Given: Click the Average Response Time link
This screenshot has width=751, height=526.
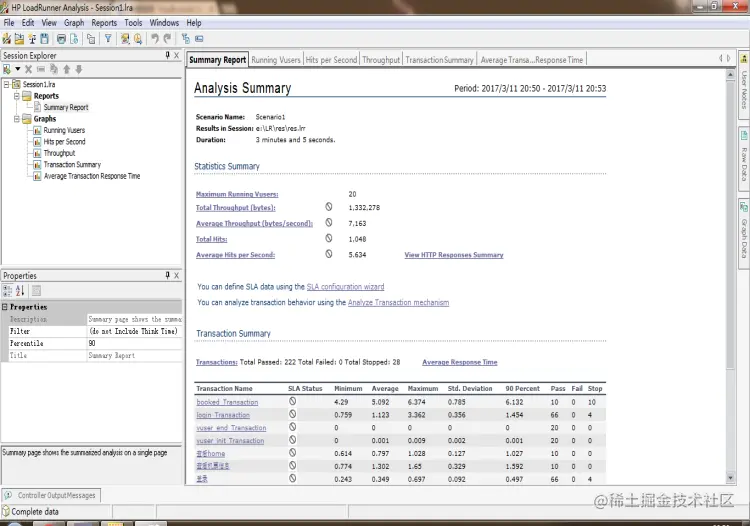Looking at the screenshot, I should click(460, 362).
